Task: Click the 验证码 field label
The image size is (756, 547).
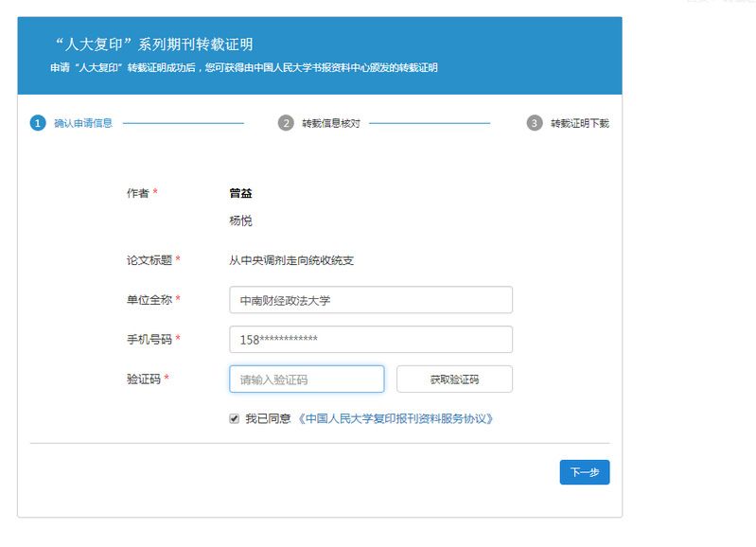Action: 143,379
